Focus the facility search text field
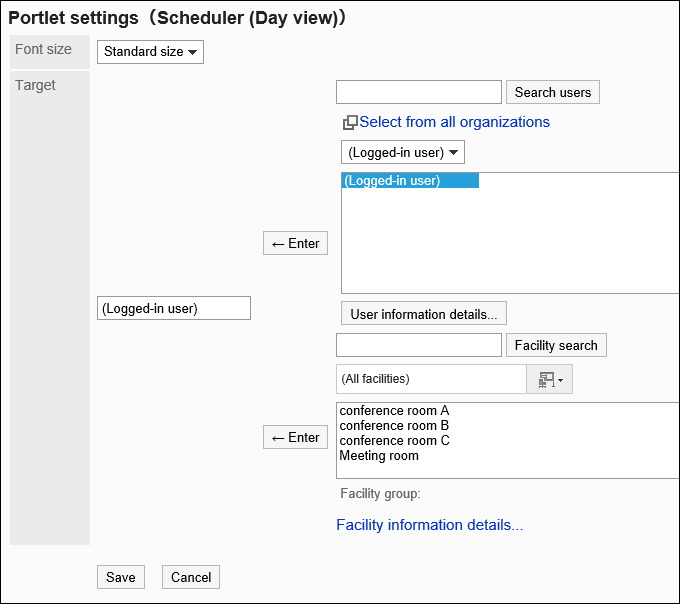680x604 pixels. tap(418, 345)
